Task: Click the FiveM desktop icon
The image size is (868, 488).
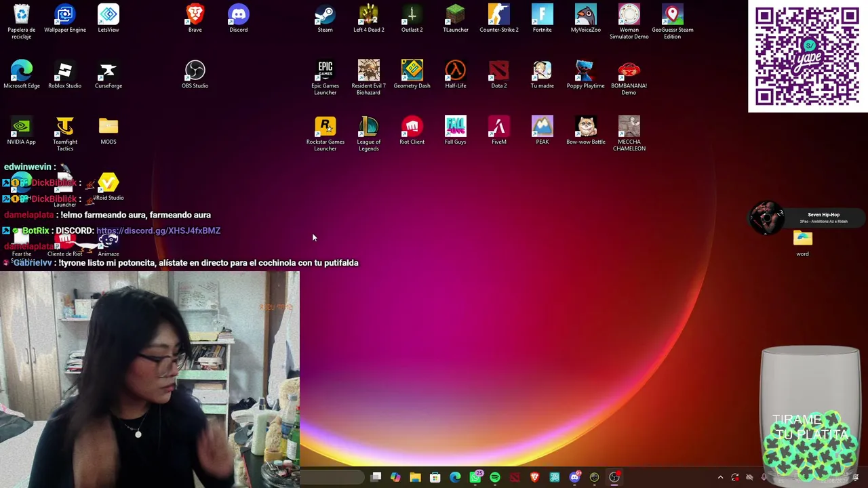Action: [x=499, y=131]
